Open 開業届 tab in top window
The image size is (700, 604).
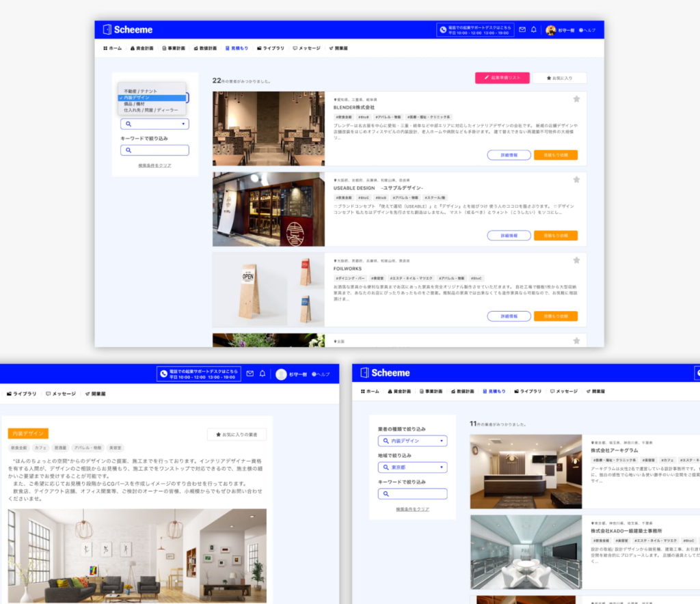(x=338, y=49)
